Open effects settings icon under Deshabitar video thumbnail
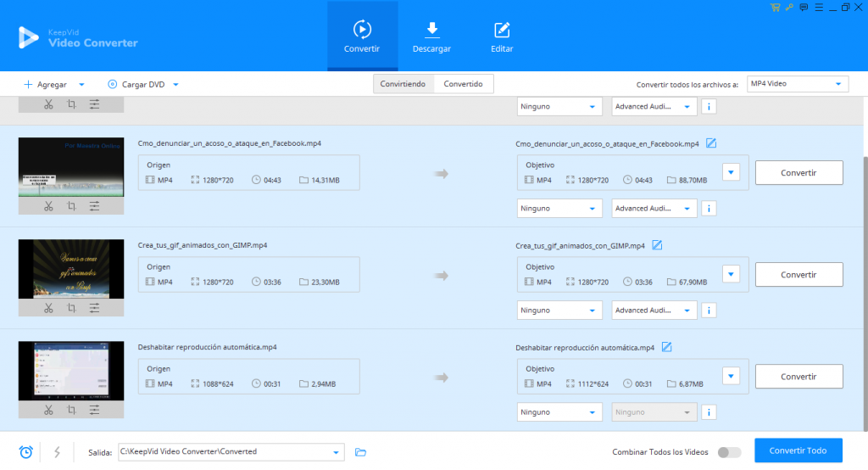868x470 pixels. 94,410
